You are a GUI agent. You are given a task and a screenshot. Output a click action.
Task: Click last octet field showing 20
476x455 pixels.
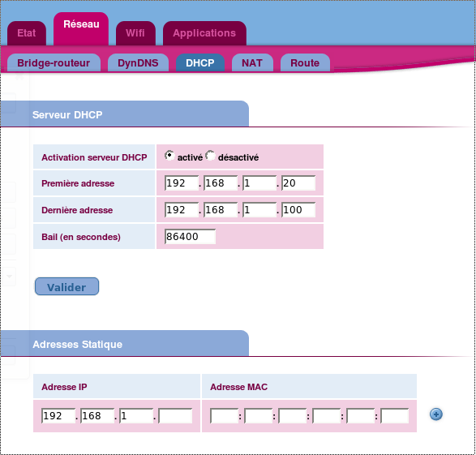tap(298, 183)
